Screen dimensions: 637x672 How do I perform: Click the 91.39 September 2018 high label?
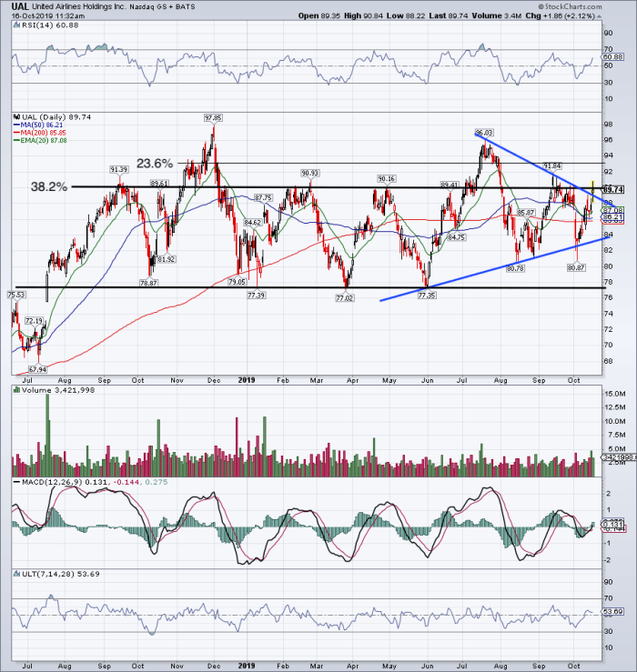pos(119,170)
